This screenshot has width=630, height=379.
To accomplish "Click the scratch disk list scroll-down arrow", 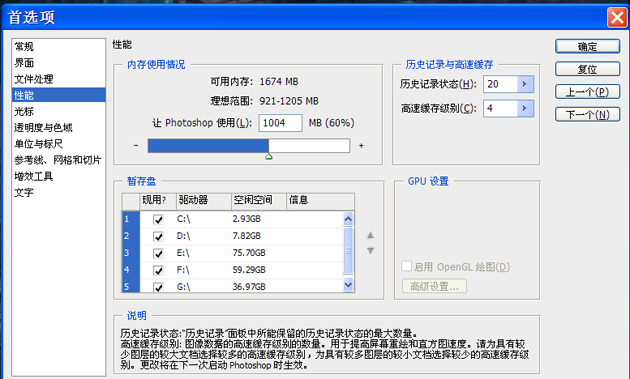I will [x=348, y=285].
